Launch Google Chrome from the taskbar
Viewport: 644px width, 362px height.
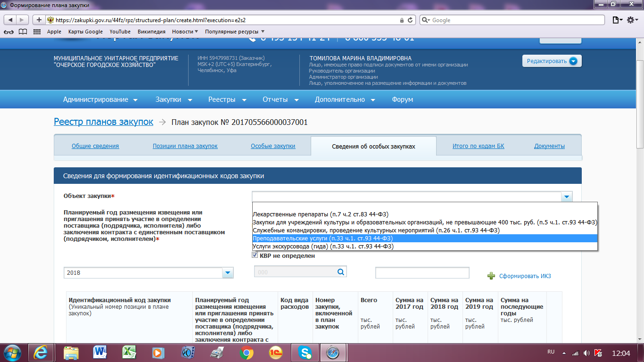tap(245, 352)
